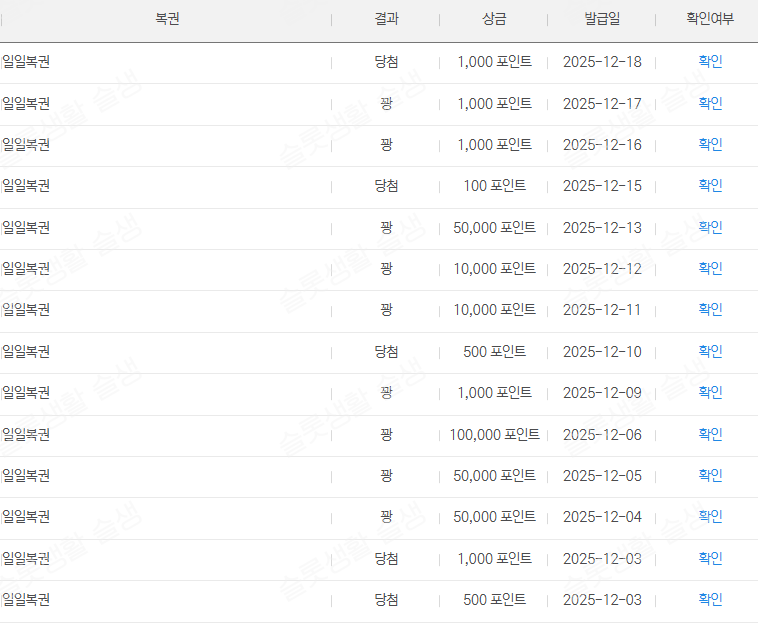Click 확인 for the 2025-12-06 ticket

pyautogui.click(x=710, y=435)
